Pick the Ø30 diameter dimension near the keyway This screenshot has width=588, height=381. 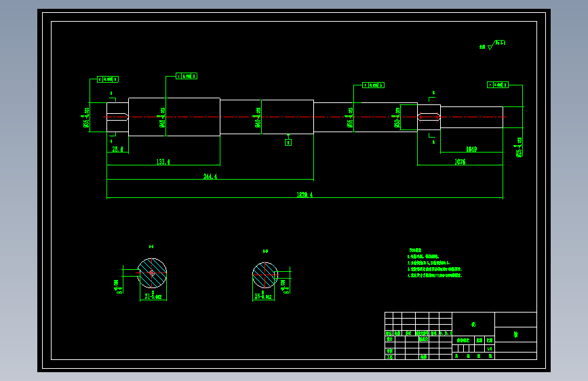pyautogui.click(x=397, y=118)
